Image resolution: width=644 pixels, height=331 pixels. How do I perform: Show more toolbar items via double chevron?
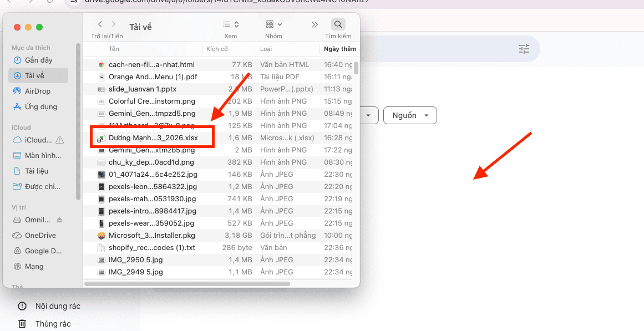315,24
